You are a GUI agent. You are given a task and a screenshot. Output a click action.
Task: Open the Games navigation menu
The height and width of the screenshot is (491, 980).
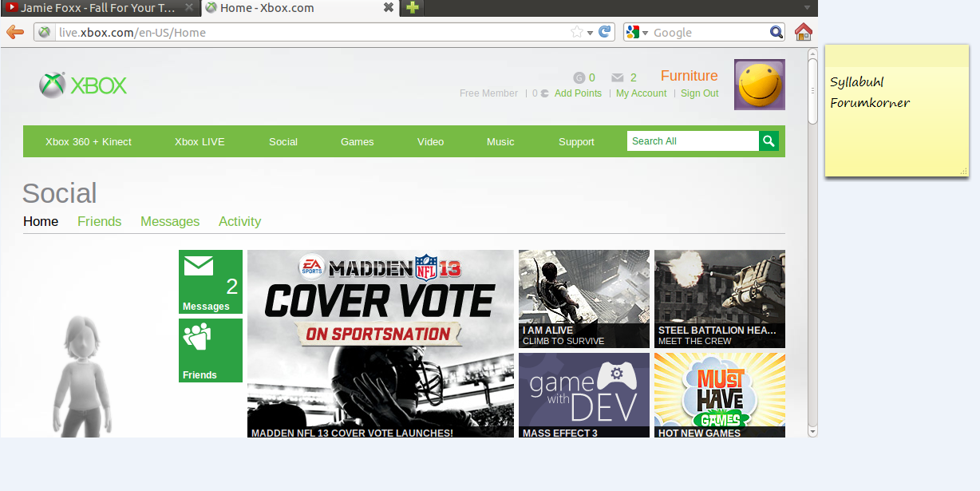coord(358,141)
